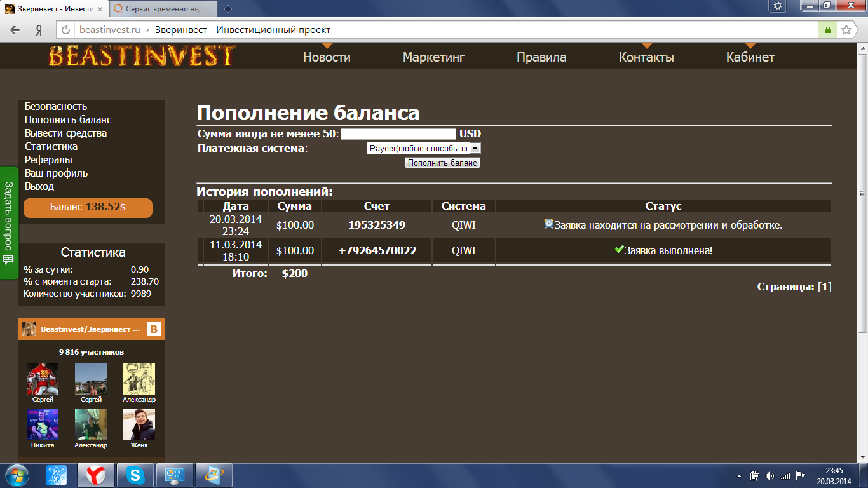This screenshot has height=488, width=868.
Task: Switch to the Сервис временно tab
Action: [x=163, y=10]
